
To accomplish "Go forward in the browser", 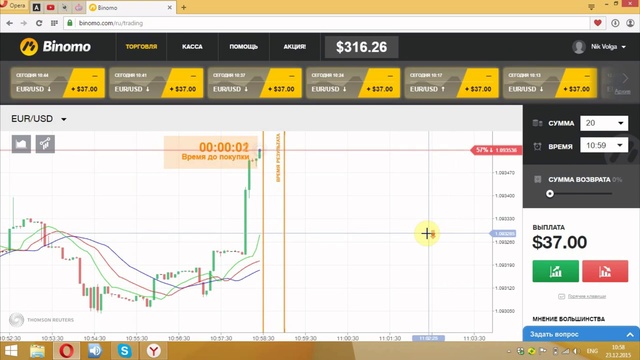I will [24, 23].
